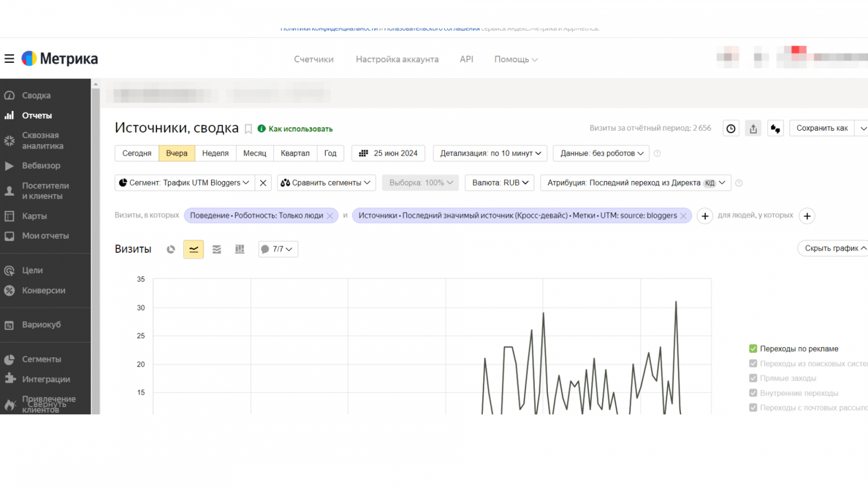868x488 pixels.
Task: Open the 25 июн 2024 date picker
Action: pos(388,153)
